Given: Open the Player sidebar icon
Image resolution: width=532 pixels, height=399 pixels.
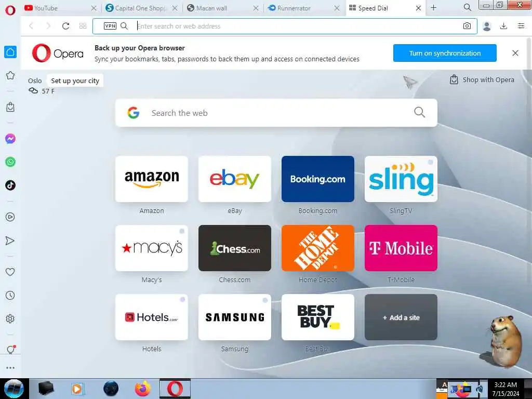Looking at the screenshot, I should pos(10,217).
